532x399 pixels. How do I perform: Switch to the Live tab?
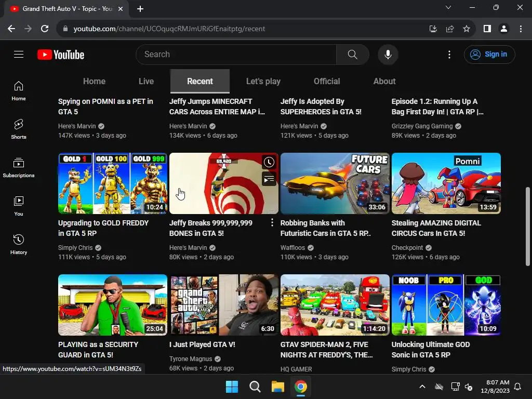coord(146,81)
